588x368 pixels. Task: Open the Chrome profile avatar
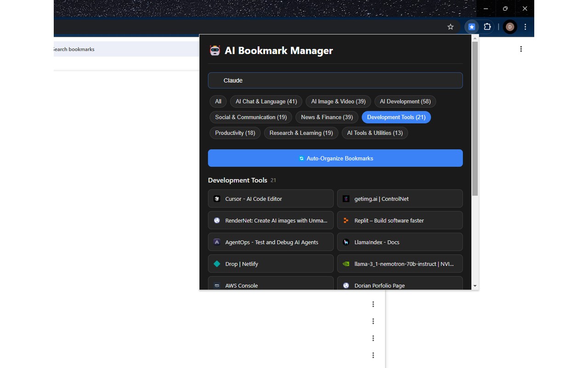pos(509,27)
